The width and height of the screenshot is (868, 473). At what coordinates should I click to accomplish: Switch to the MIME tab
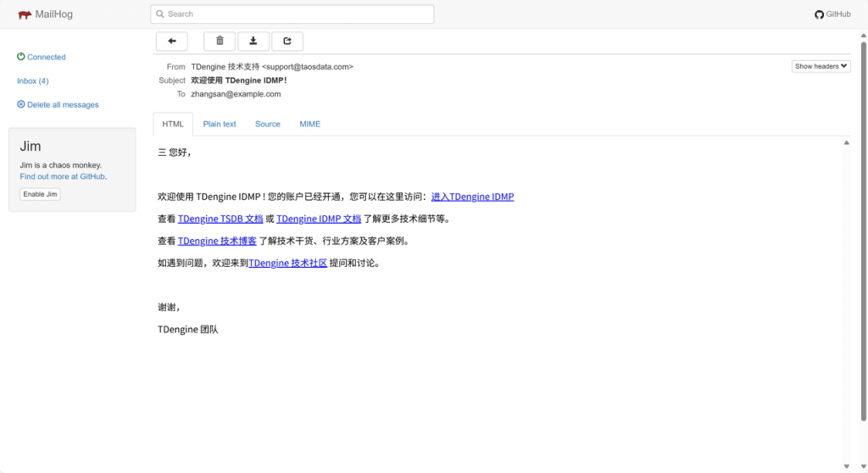(310, 124)
